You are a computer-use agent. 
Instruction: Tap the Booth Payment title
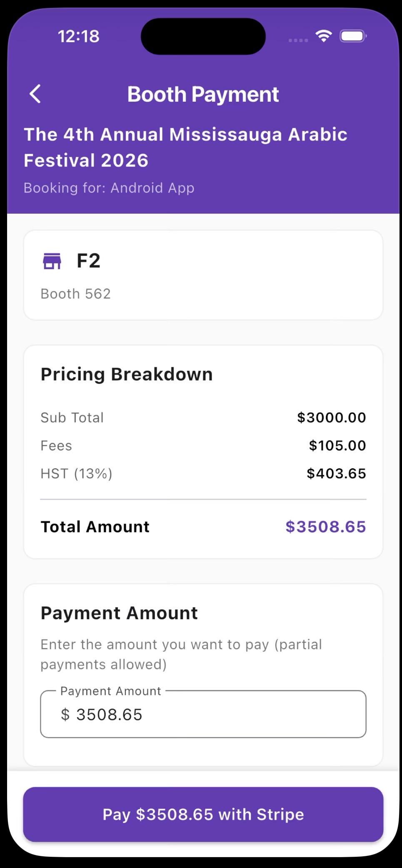pyautogui.click(x=203, y=94)
